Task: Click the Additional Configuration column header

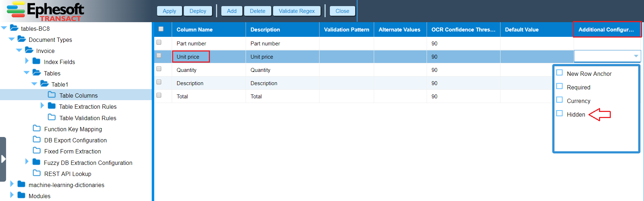Action: 607,30
